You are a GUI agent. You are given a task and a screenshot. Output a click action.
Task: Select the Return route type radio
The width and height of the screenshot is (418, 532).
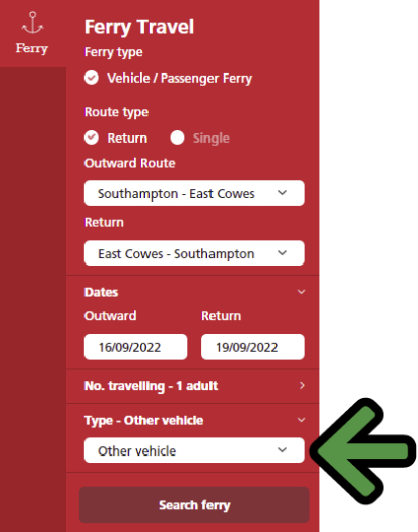(92, 138)
